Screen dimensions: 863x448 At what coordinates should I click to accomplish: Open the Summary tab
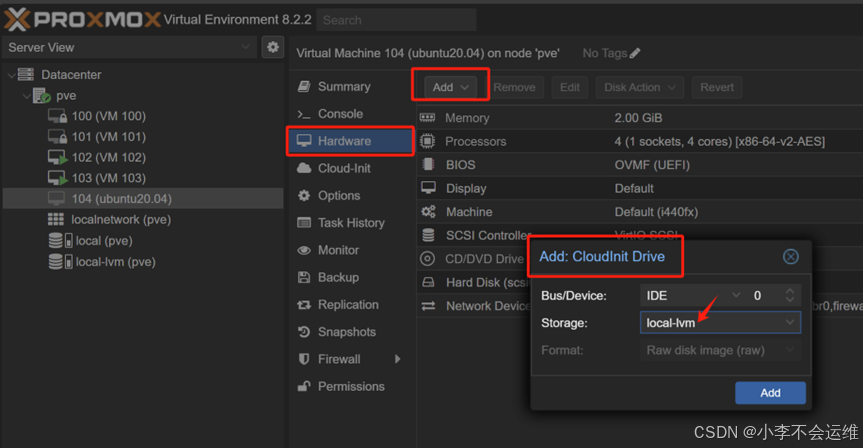coord(351,86)
